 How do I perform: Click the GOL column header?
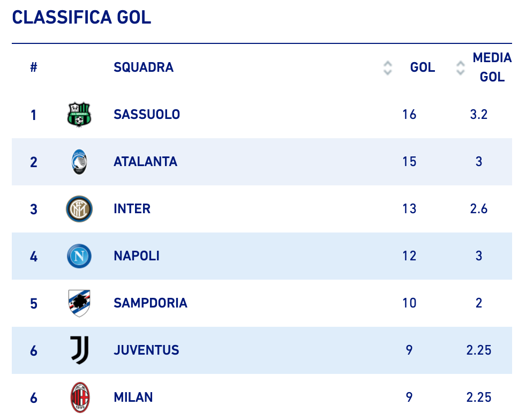click(x=422, y=67)
